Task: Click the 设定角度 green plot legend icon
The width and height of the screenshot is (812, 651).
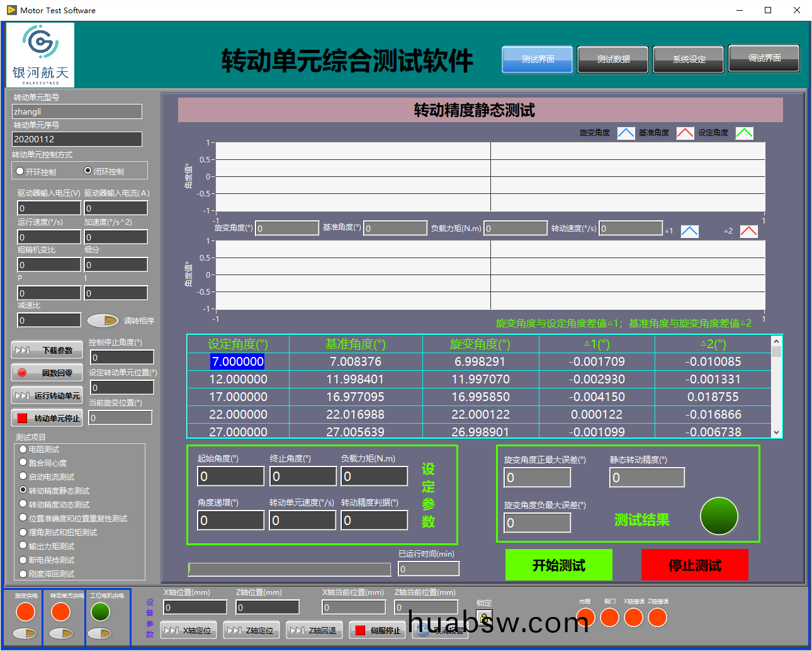Action: point(744,133)
